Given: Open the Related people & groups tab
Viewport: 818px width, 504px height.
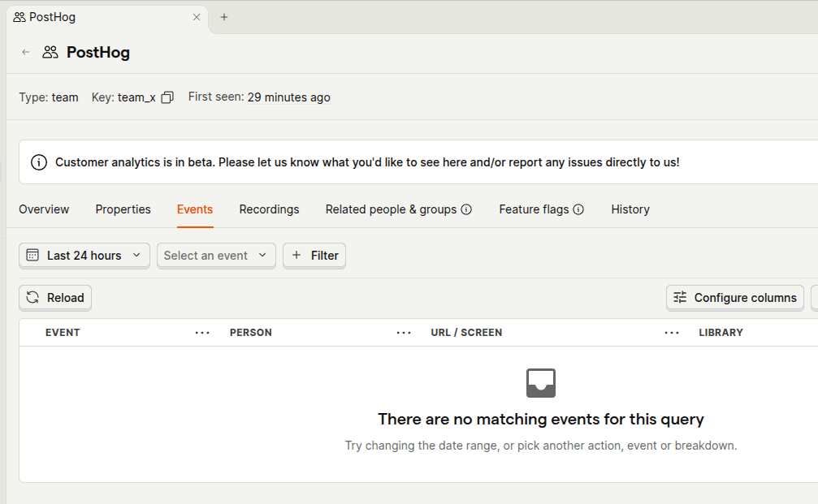Looking at the screenshot, I should (391, 209).
